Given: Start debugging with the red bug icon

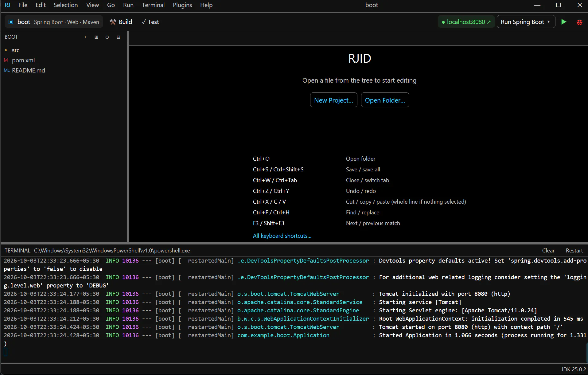Looking at the screenshot, I should tap(579, 22).
